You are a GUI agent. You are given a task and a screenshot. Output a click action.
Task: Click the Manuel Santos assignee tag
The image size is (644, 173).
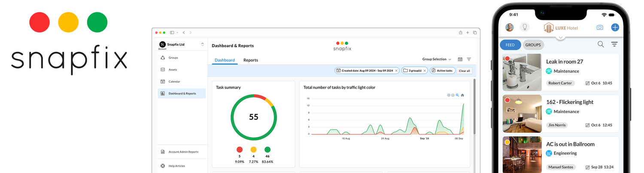(x=561, y=167)
